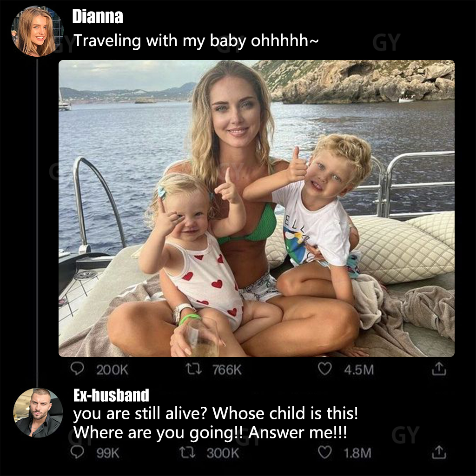476x476 pixels.
Task: Open the Dianna username link
Action: 98,16
